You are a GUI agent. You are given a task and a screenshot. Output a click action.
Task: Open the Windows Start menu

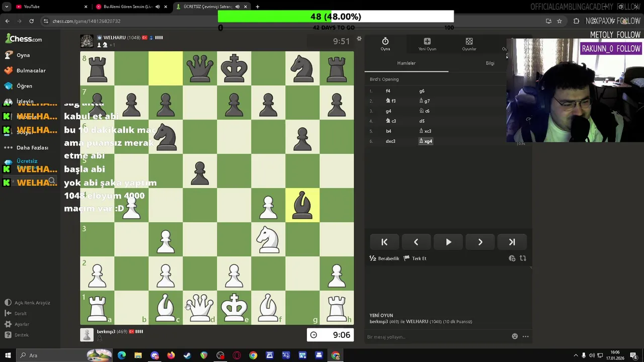8,355
